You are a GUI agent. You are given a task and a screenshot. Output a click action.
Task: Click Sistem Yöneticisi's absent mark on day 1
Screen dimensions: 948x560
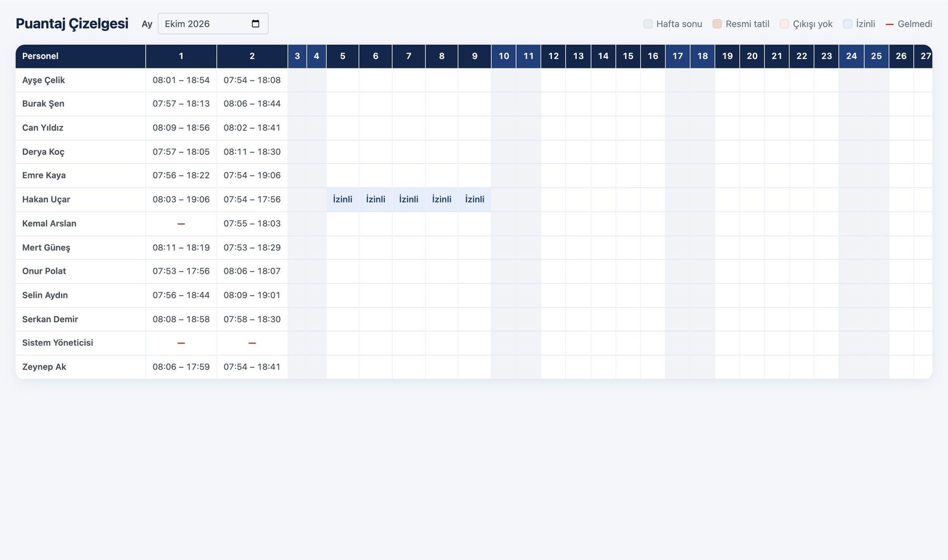click(181, 343)
